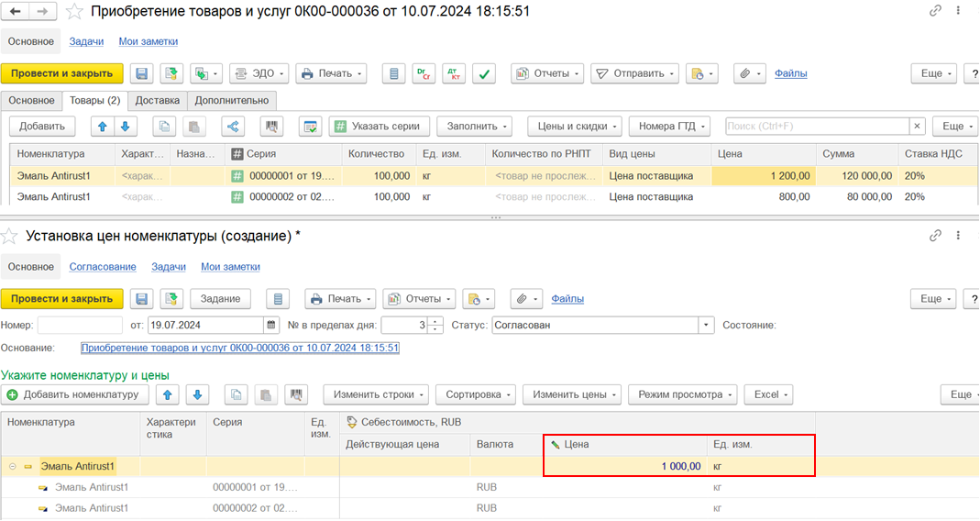Switch to the Доставка tab

158,100
